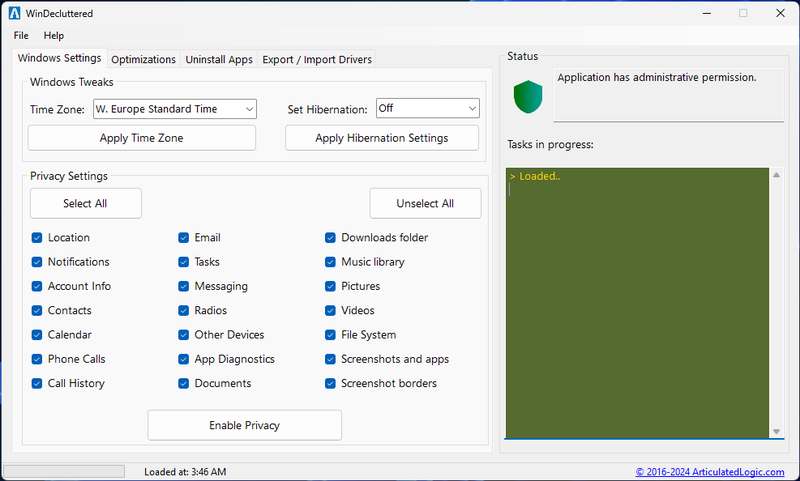800x481 pixels.
Task: Click the green shield status icon
Action: coord(527,97)
